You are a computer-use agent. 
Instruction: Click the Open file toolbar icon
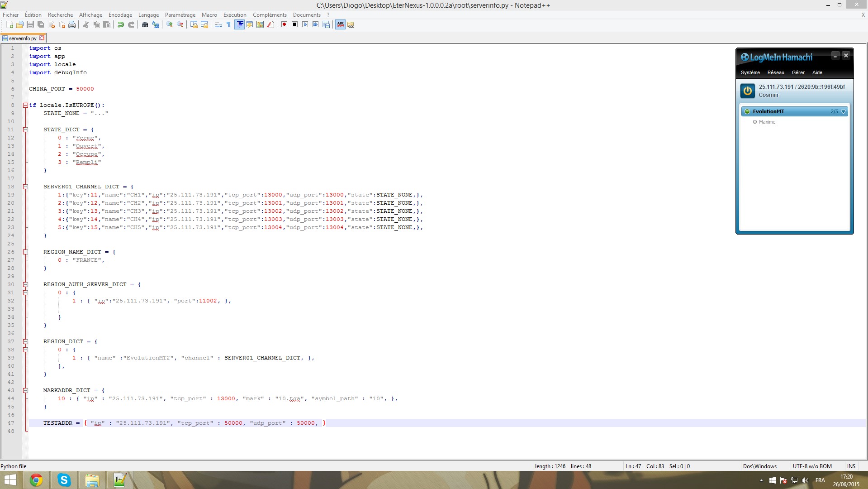pyautogui.click(x=20, y=25)
